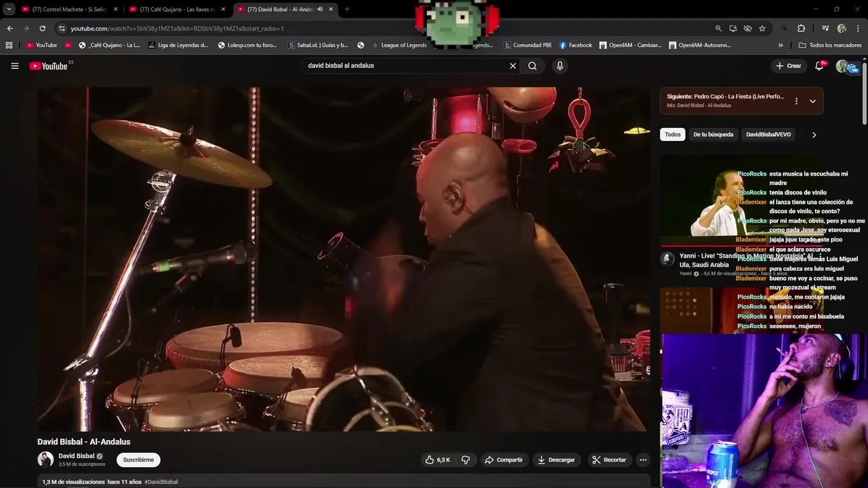Click the install app icon in address bar

(733, 28)
